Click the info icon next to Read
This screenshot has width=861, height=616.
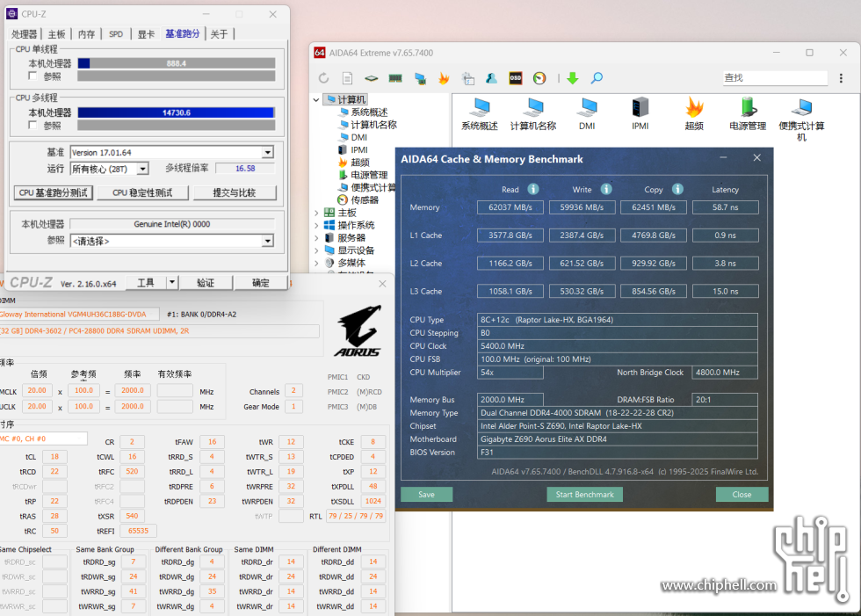[x=533, y=189]
